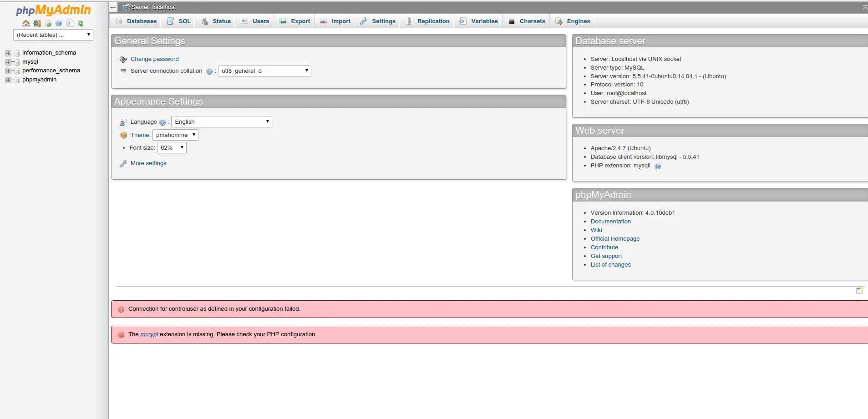The image size is (868, 419).
Task: Expand the performance_schema tree node
Action: (x=8, y=71)
